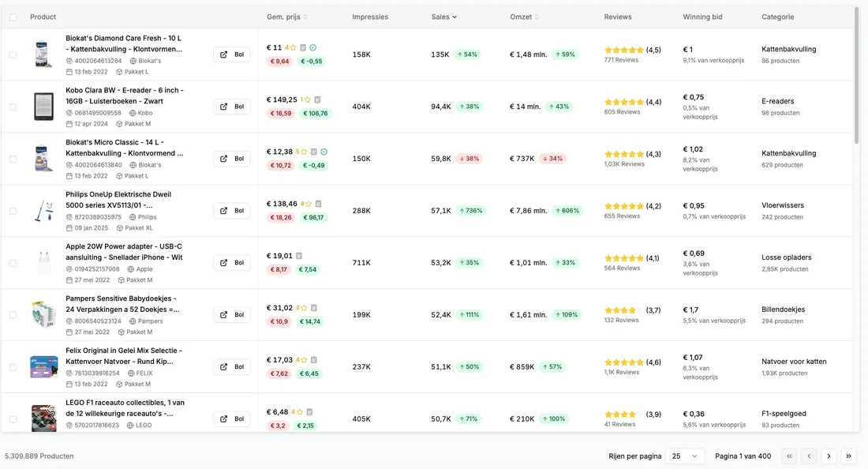Viewport: 868px width, 469px height.
Task: Click review stars for Biokat's Diamond Care Fresh
Action: (624, 50)
